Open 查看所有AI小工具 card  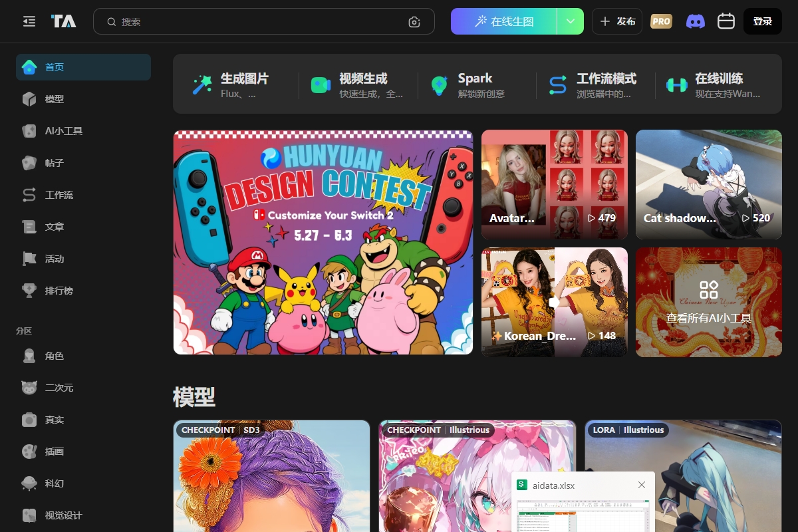tap(708, 303)
